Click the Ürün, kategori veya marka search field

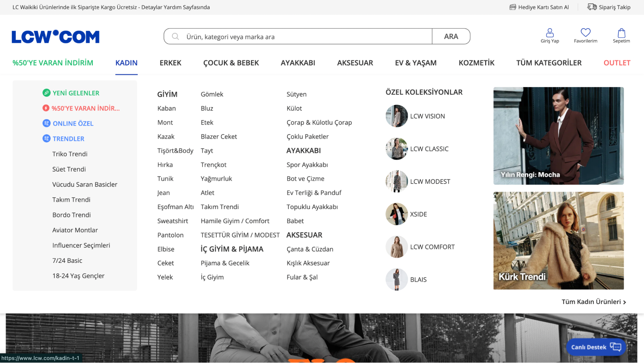coord(298,36)
